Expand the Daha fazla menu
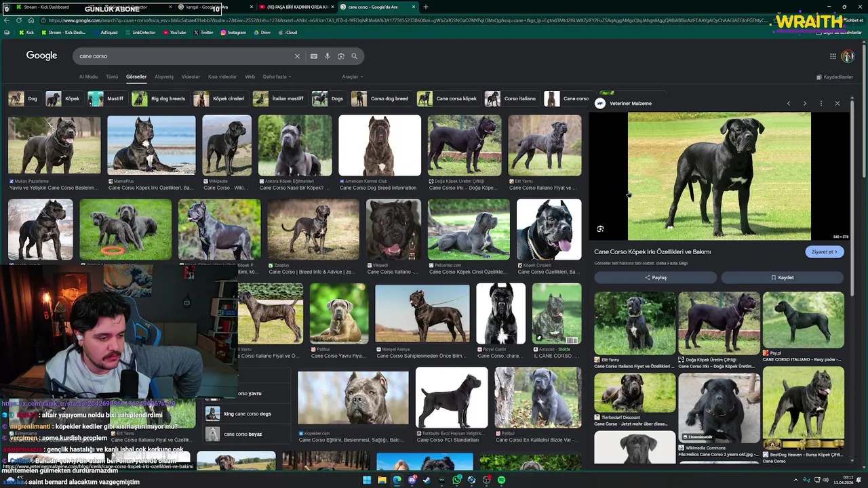868x488 pixels. 277,77
